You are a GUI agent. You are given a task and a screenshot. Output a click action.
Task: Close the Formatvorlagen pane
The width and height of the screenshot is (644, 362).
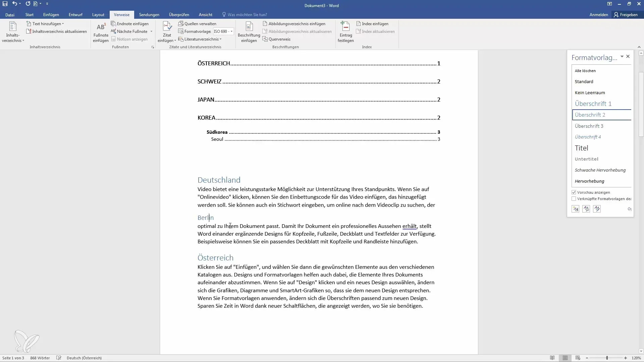tap(628, 57)
